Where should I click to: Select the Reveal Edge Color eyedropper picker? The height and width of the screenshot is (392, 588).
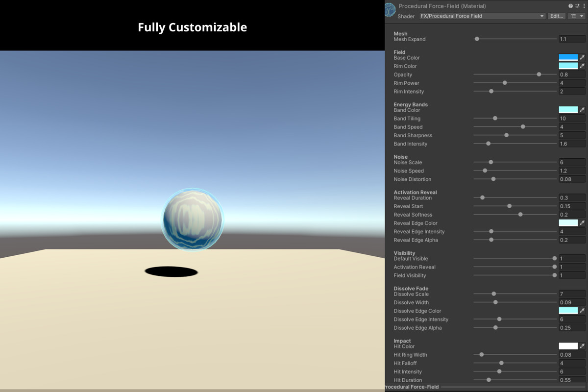583,223
